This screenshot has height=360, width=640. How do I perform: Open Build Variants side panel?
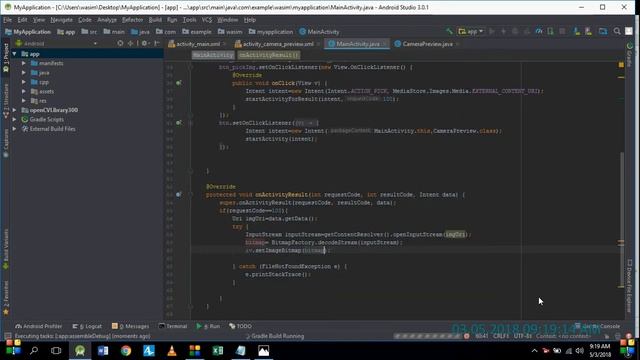click(x=5, y=249)
